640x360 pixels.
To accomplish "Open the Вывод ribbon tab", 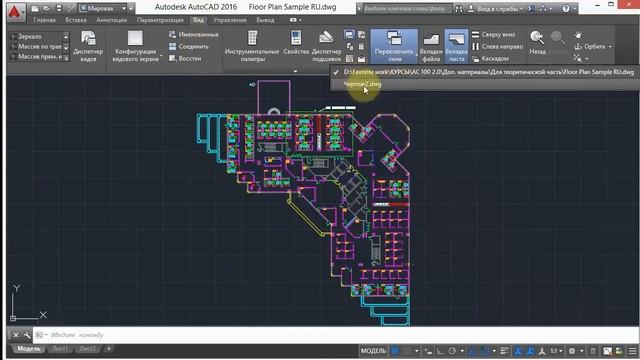I will pyautogui.click(x=265, y=20).
